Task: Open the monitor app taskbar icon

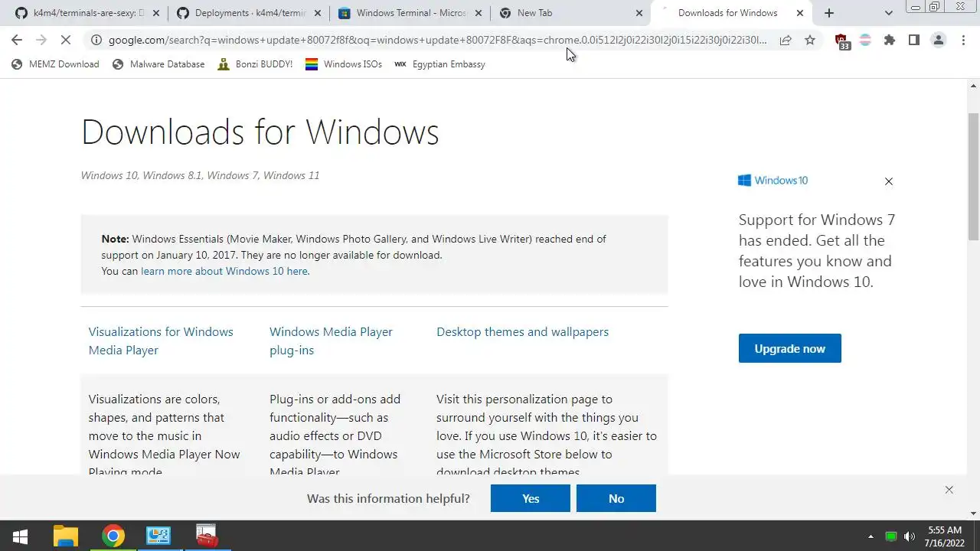Action: (158, 536)
